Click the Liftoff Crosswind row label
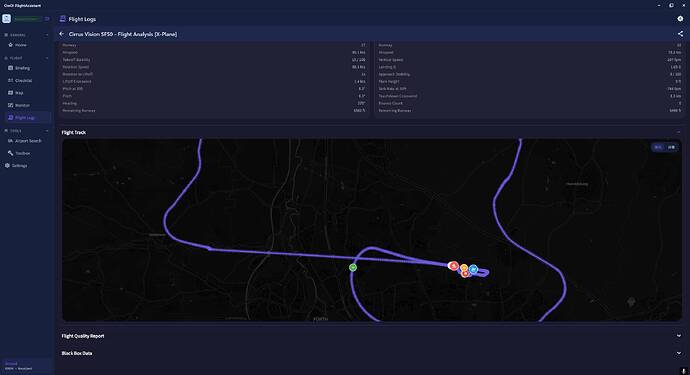 (77, 81)
